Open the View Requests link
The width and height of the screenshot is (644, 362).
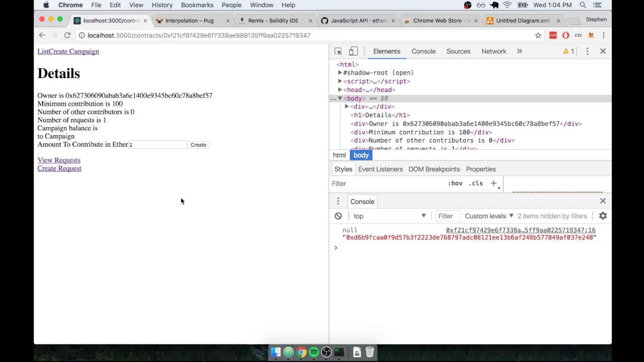59,160
